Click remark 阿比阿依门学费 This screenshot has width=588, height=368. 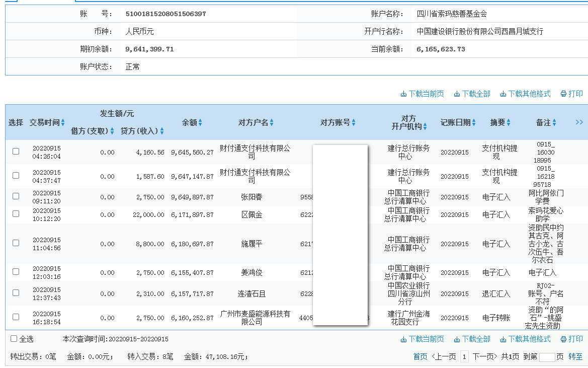pos(546,197)
